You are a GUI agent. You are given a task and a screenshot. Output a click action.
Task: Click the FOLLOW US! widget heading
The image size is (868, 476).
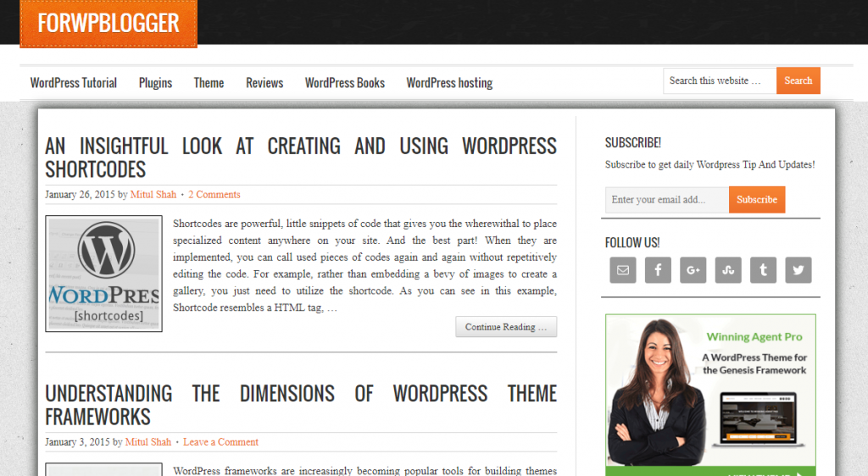tap(632, 243)
